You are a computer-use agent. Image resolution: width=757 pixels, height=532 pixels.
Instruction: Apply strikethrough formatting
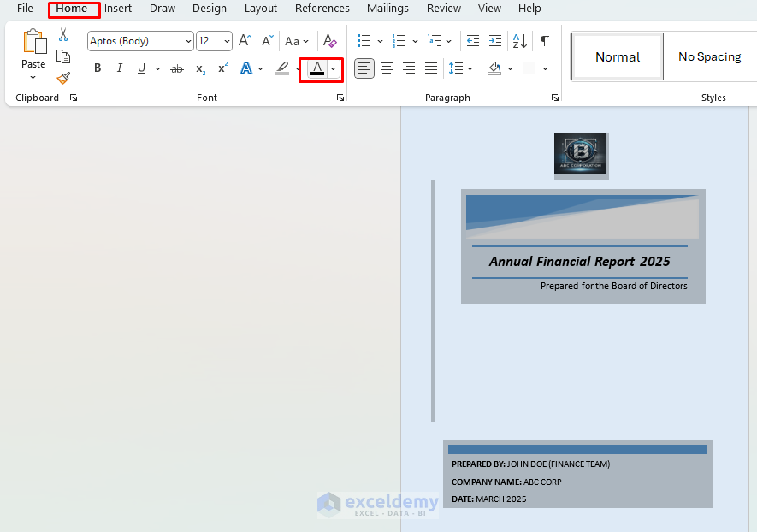pos(177,68)
